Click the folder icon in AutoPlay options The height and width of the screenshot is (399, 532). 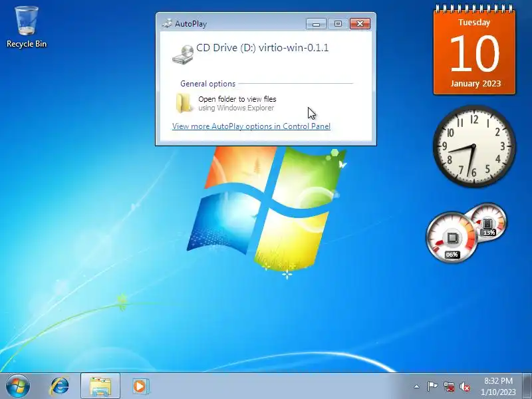[x=184, y=103]
